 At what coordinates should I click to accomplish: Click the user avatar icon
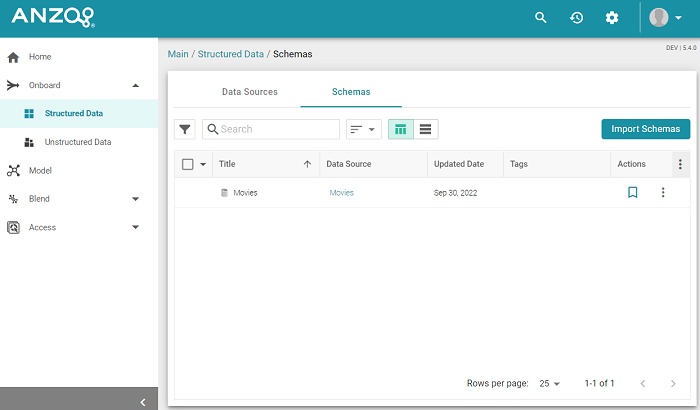pyautogui.click(x=658, y=17)
